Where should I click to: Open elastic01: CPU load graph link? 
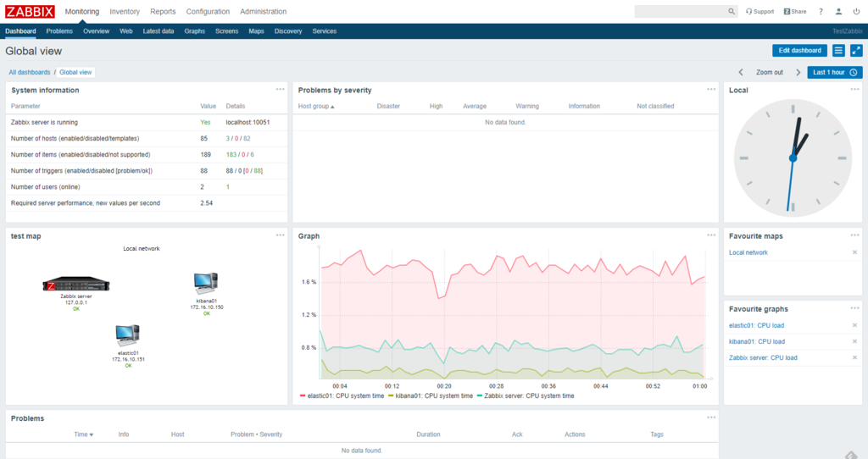pos(756,325)
